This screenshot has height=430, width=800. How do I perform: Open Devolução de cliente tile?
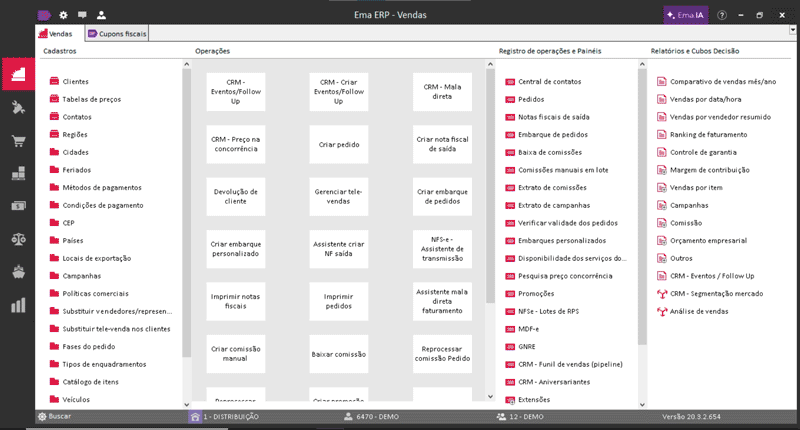pos(236,196)
